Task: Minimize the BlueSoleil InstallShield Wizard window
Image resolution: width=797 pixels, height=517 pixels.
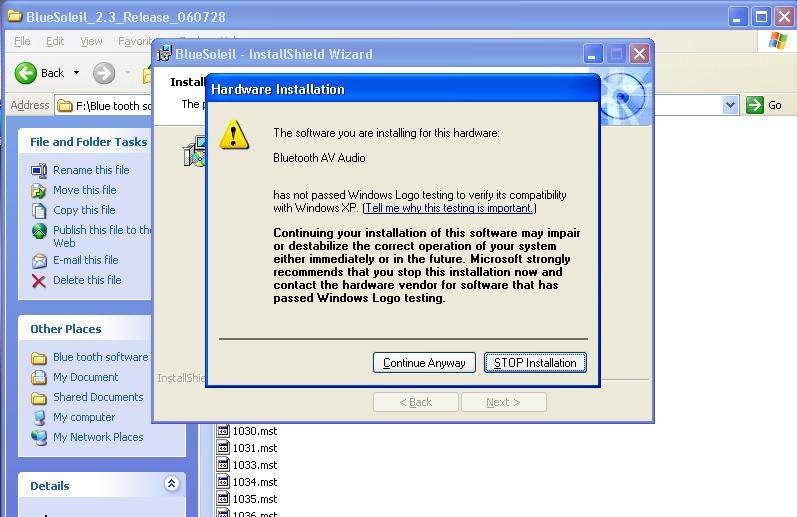Action: click(x=593, y=53)
